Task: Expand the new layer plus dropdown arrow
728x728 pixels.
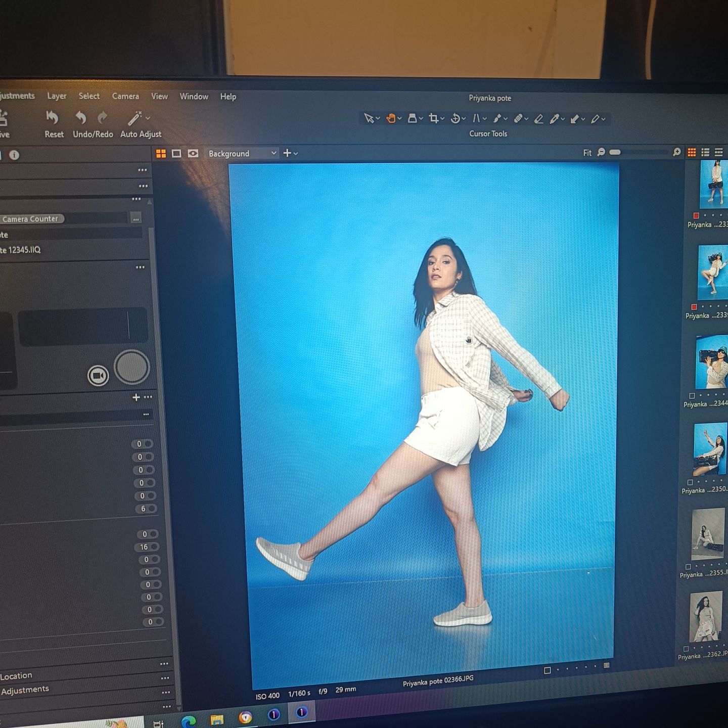Action: tap(296, 153)
